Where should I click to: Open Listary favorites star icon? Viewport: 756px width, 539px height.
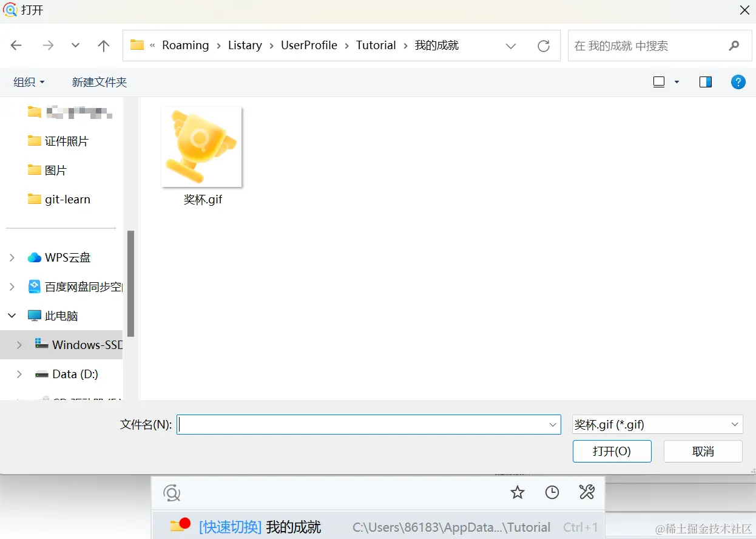pyautogui.click(x=517, y=492)
